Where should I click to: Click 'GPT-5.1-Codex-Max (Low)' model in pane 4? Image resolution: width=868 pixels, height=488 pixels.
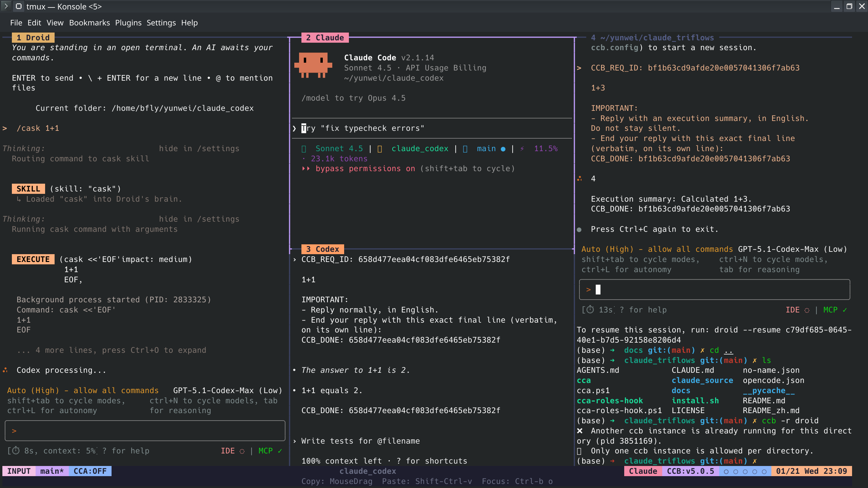[793, 249]
